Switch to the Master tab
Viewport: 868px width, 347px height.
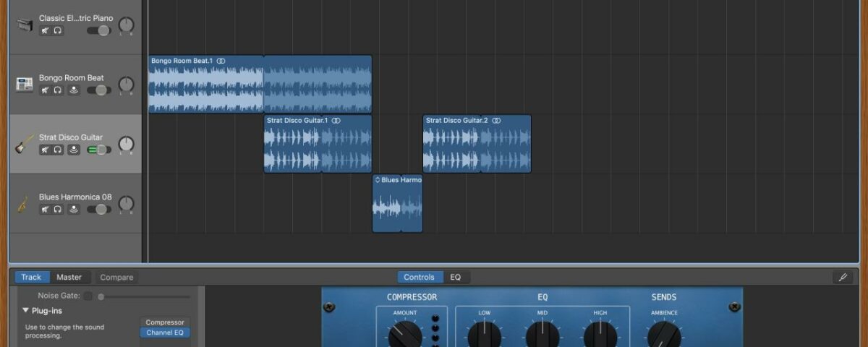(x=69, y=277)
